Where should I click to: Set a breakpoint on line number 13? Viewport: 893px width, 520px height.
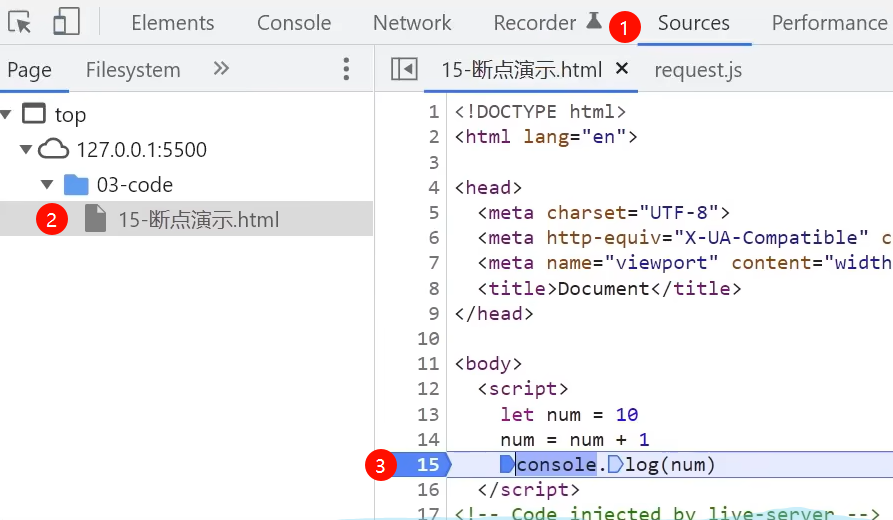pyautogui.click(x=428, y=415)
